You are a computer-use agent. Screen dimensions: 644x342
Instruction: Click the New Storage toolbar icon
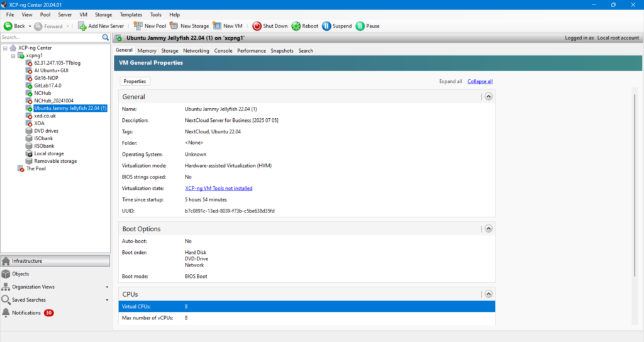174,26
